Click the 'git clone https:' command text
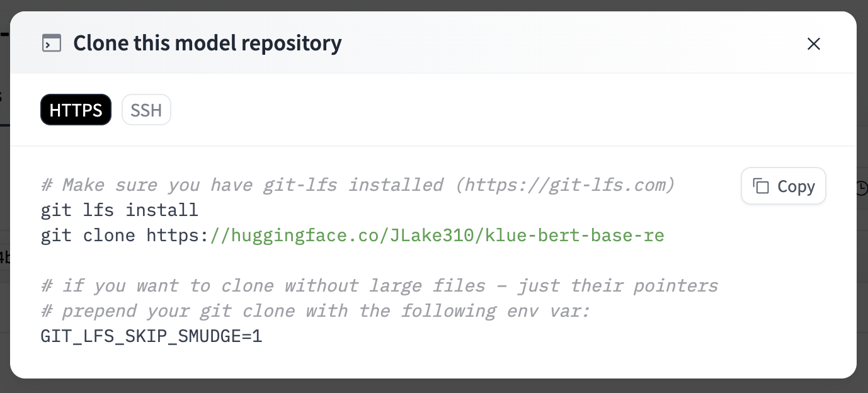The width and height of the screenshot is (868, 393). [x=125, y=236]
